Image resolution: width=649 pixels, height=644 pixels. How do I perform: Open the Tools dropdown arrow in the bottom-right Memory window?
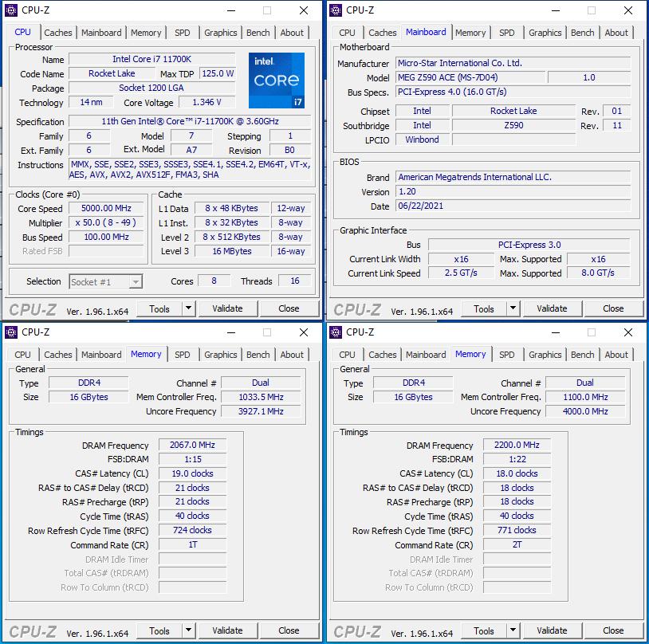tap(513, 630)
